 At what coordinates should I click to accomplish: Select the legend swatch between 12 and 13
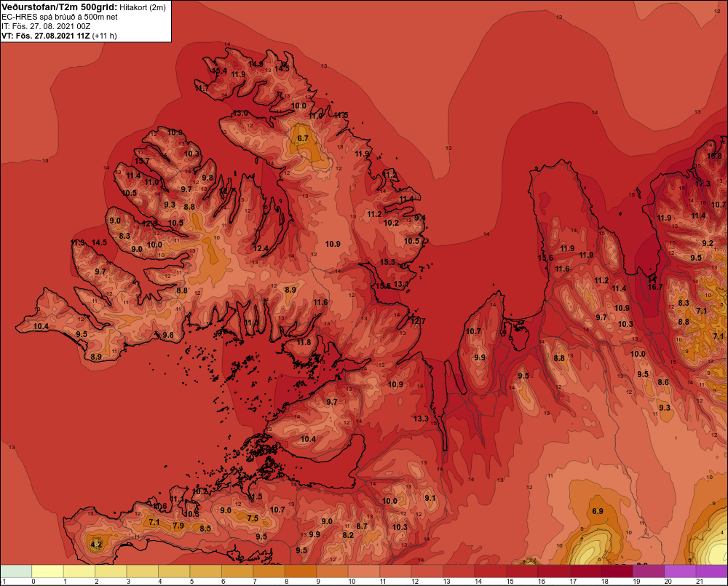click(427, 571)
